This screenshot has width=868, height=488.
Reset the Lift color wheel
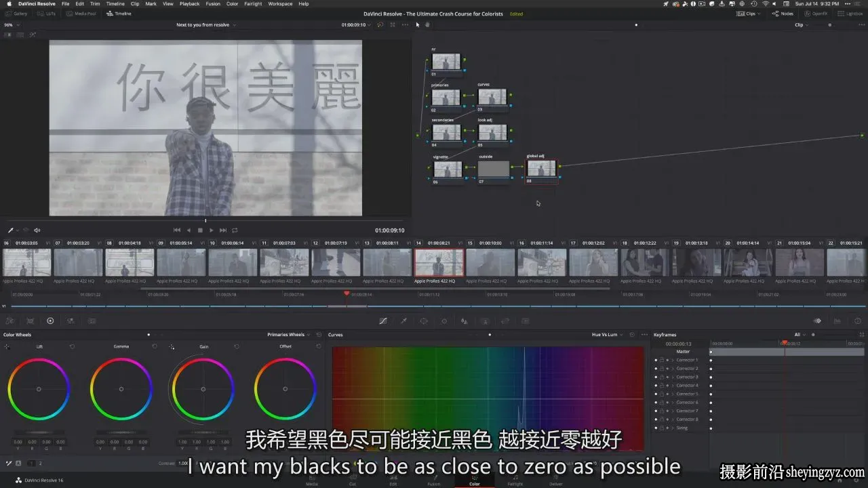tap(72, 346)
